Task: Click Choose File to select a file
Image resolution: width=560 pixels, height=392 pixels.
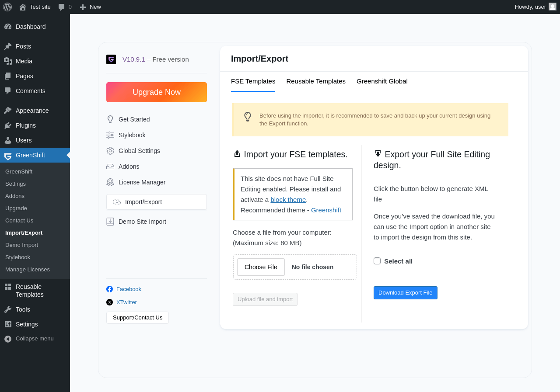Action: [261, 267]
